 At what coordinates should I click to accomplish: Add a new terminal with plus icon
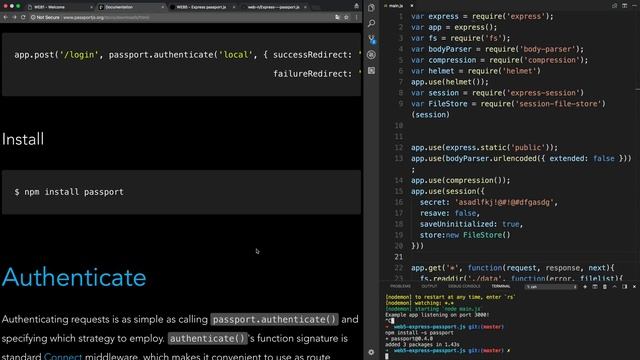585,287
